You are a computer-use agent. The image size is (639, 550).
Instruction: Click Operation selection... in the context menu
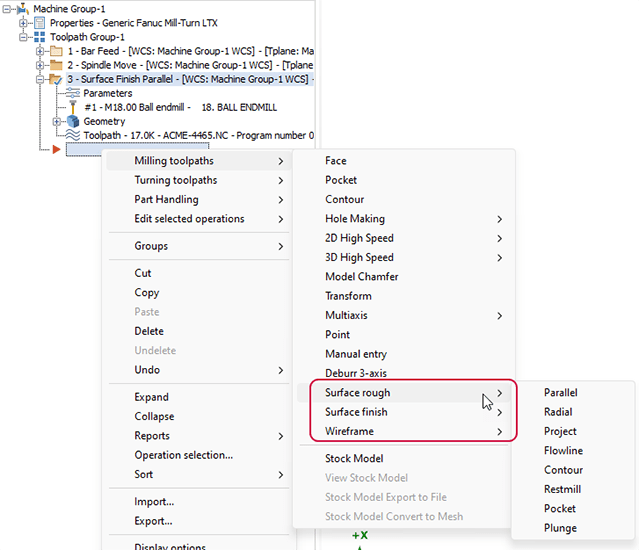pyautogui.click(x=183, y=455)
